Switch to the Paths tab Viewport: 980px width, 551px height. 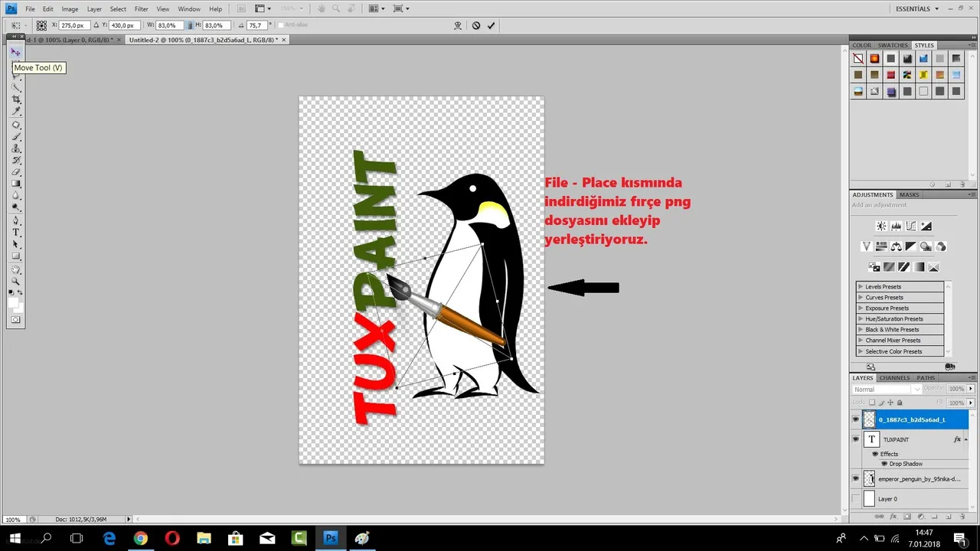(926, 377)
